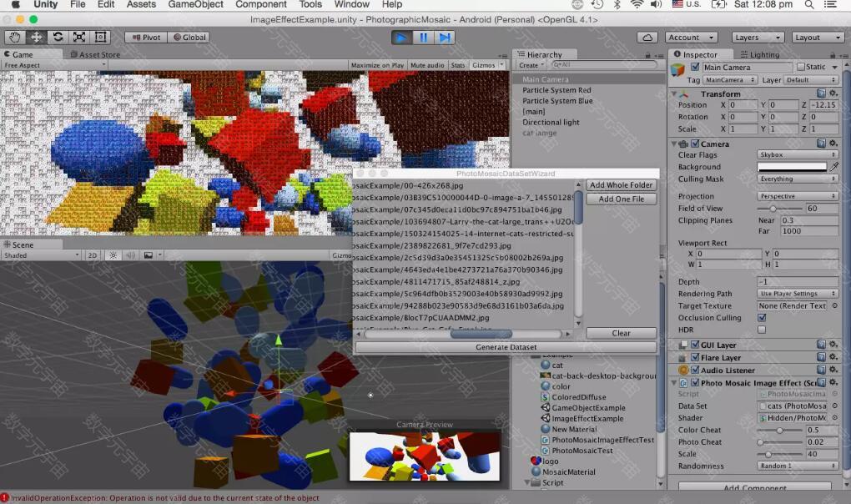Image resolution: width=851 pixels, height=504 pixels.
Task: Toggle scene image effects icon
Action: click(149, 255)
